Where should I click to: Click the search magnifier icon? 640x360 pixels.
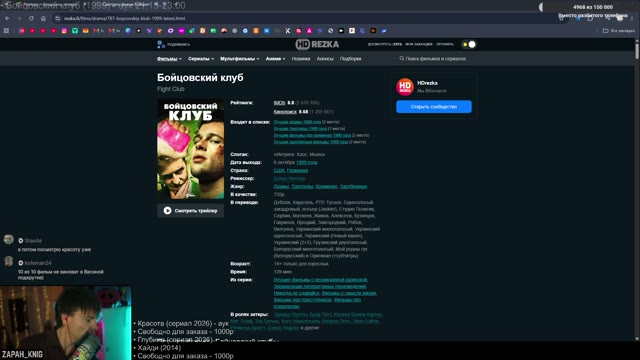(x=402, y=59)
